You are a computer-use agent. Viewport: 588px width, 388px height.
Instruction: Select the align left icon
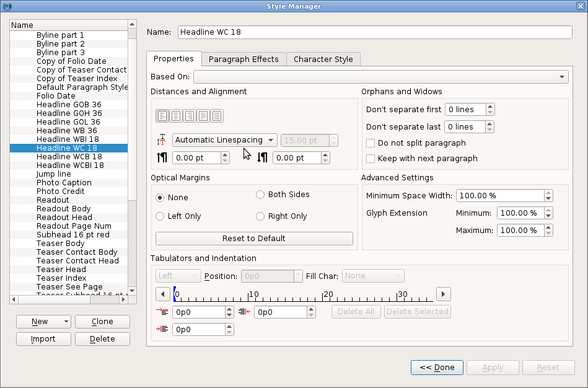tap(162, 116)
